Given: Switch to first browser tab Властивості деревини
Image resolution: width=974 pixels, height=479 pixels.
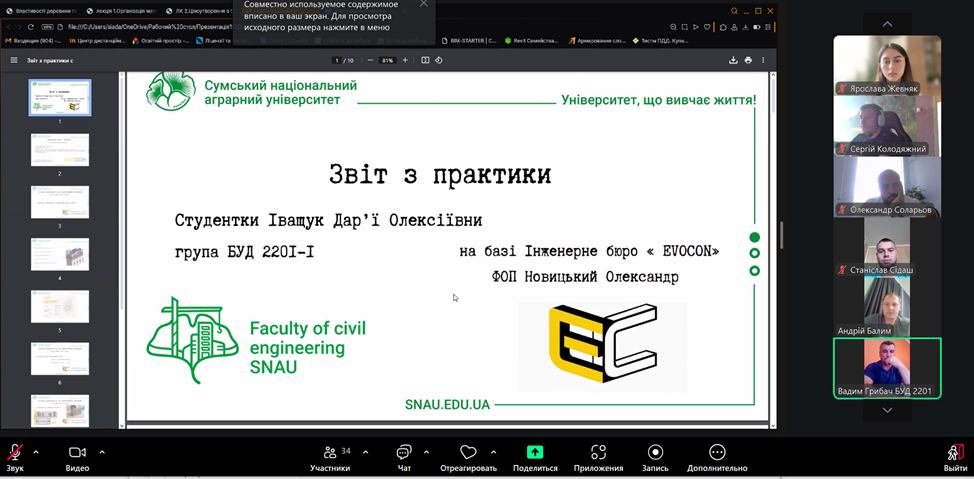Looking at the screenshot, I should (x=42, y=11).
